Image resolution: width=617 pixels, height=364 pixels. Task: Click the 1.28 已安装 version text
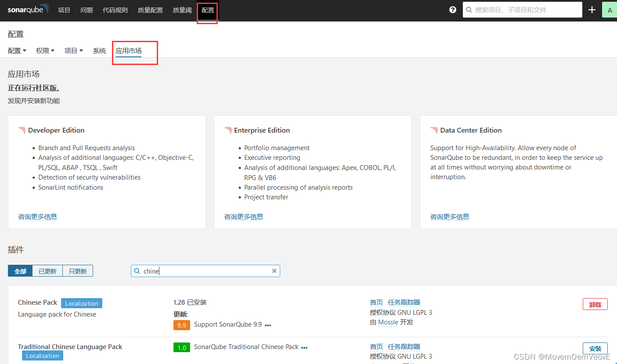pyautogui.click(x=190, y=302)
